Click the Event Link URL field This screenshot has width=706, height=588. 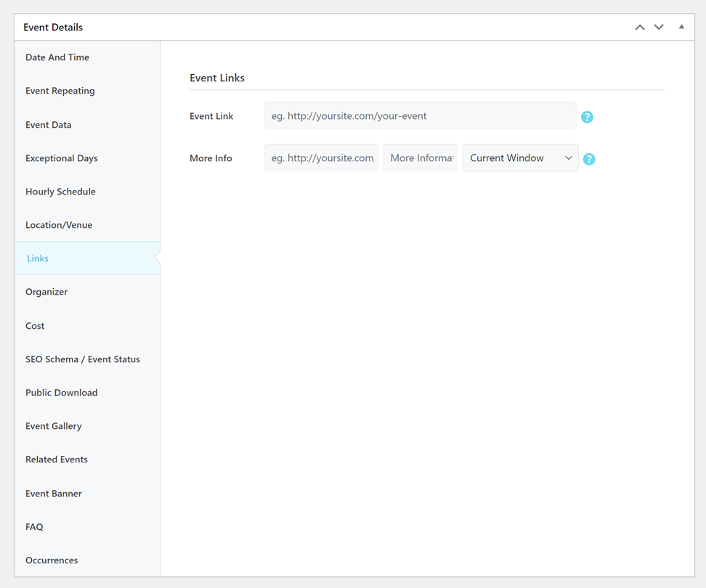pos(420,116)
